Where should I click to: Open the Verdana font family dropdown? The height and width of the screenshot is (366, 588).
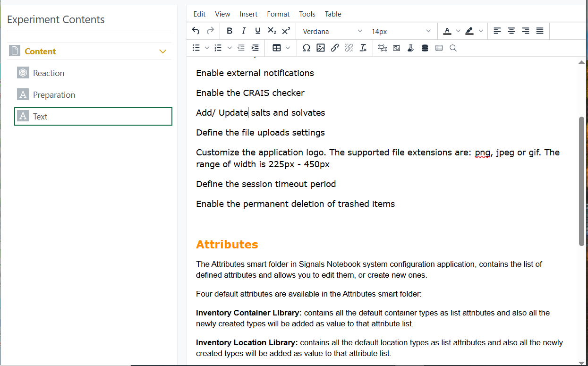click(332, 31)
